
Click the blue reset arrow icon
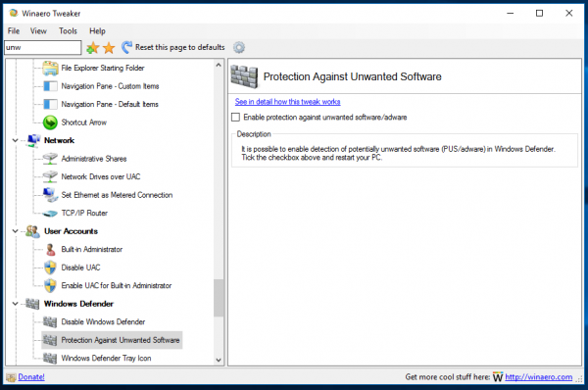pos(126,47)
